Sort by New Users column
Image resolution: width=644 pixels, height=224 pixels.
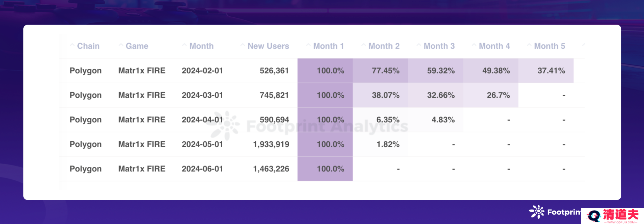click(268, 46)
